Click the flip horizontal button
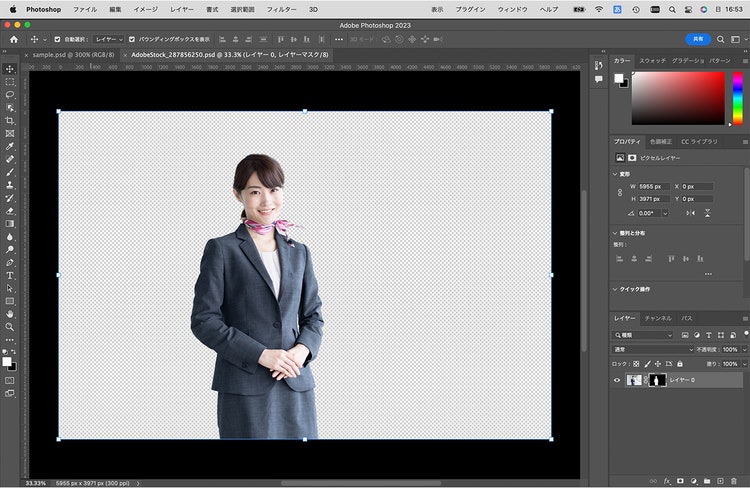This screenshot has height=488, width=750. coord(690,213)
